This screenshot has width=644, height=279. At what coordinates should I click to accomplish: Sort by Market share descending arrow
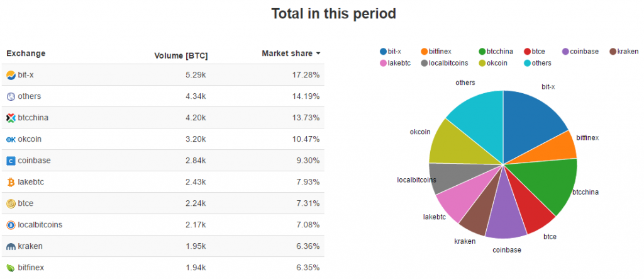(318, 54)
